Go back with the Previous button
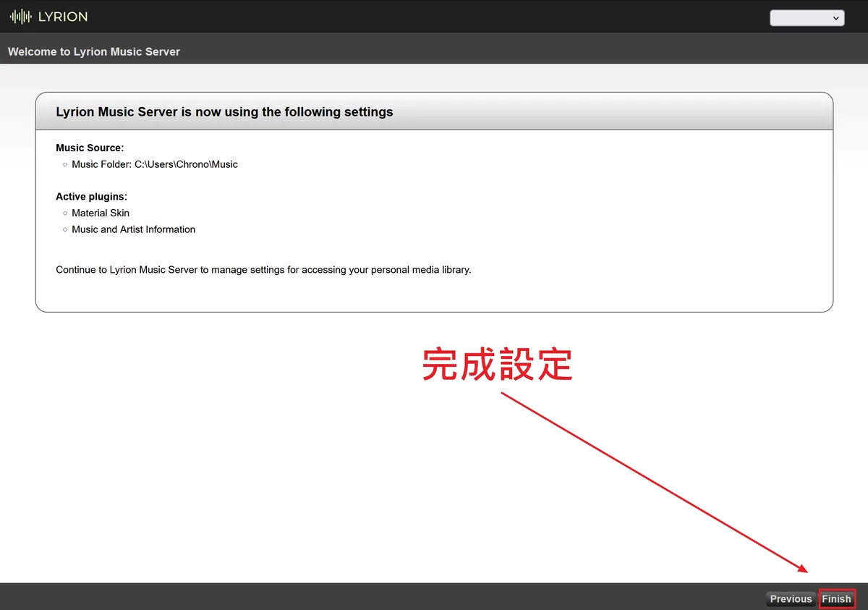The height and width of the screenshot is (610, 868). point(791,599)
